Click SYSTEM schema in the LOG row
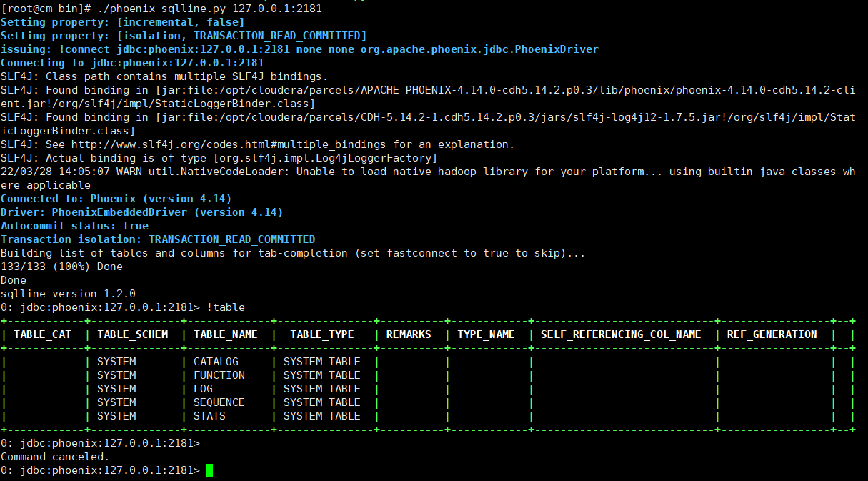The image size is (868, 481). [x=116, y=389]
